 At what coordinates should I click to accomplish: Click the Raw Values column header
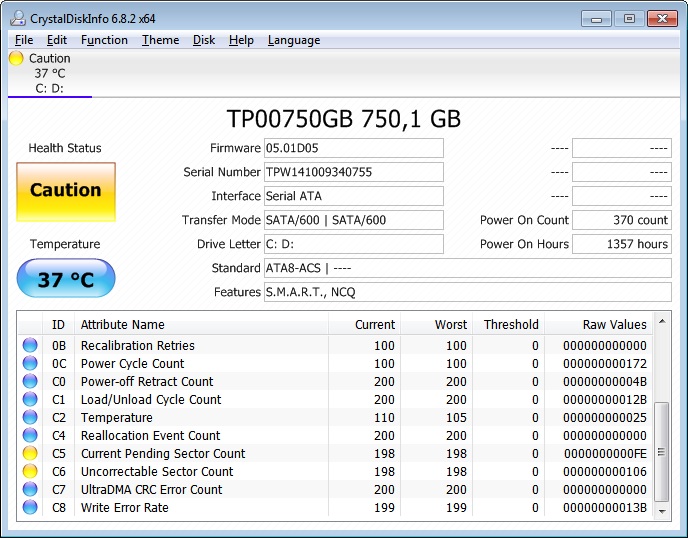(x=599, y=324)
